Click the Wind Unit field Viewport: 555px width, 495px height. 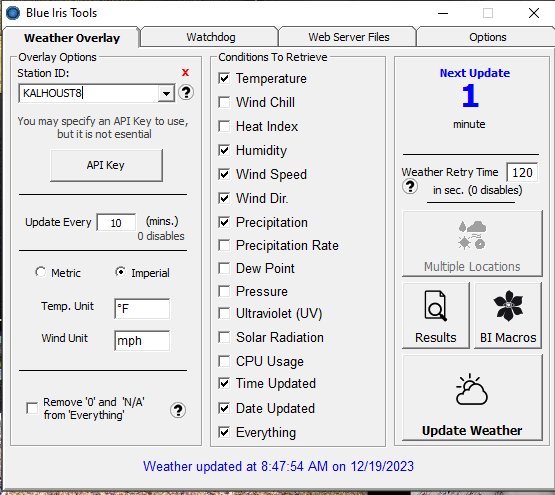[142, 341]
